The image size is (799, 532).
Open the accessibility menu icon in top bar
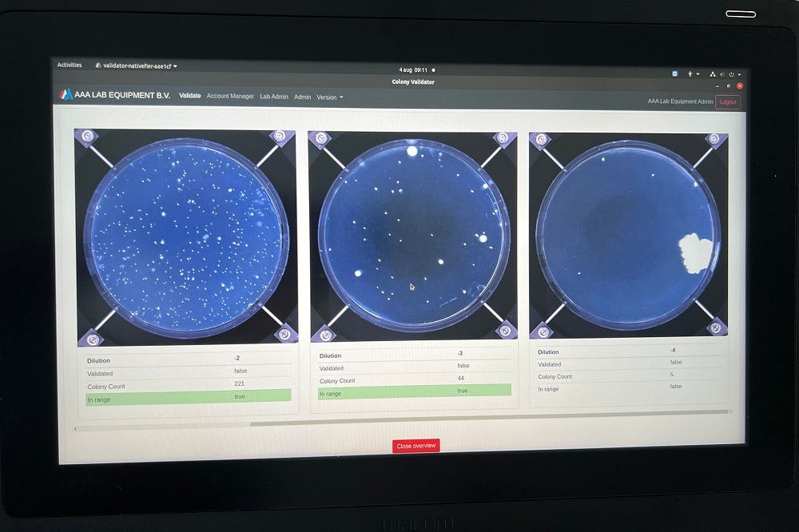point(691,73)
